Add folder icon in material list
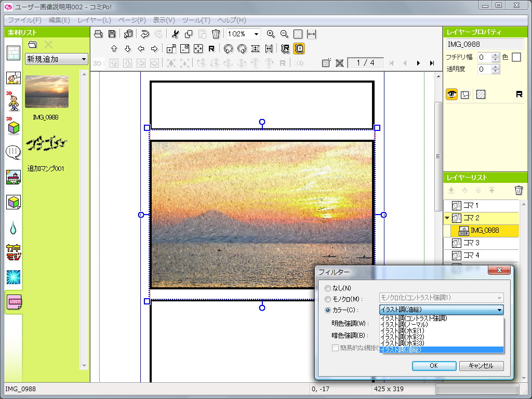Viewport: 532px width, 399px height. click(x=32, y=45)
